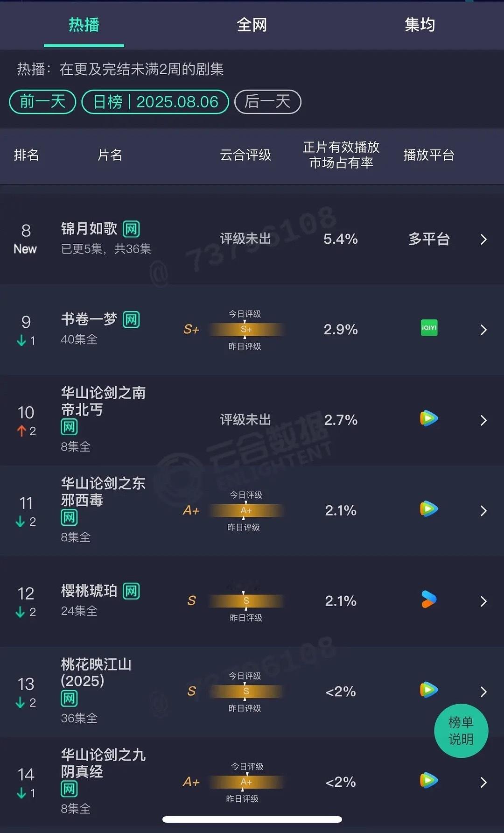The image size is (504, 833).
Task: Open the 樱桃琥珀 row chevron
Action: coord(483,601)
